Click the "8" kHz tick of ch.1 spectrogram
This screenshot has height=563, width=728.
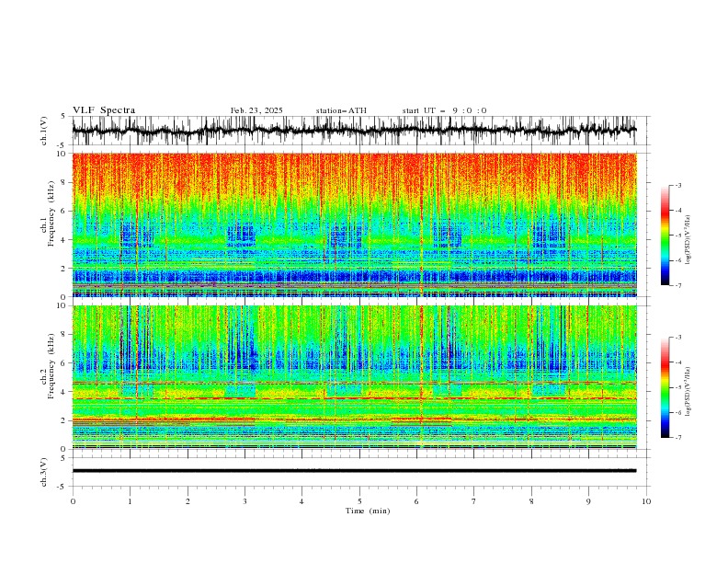click(x=63, y=182)
